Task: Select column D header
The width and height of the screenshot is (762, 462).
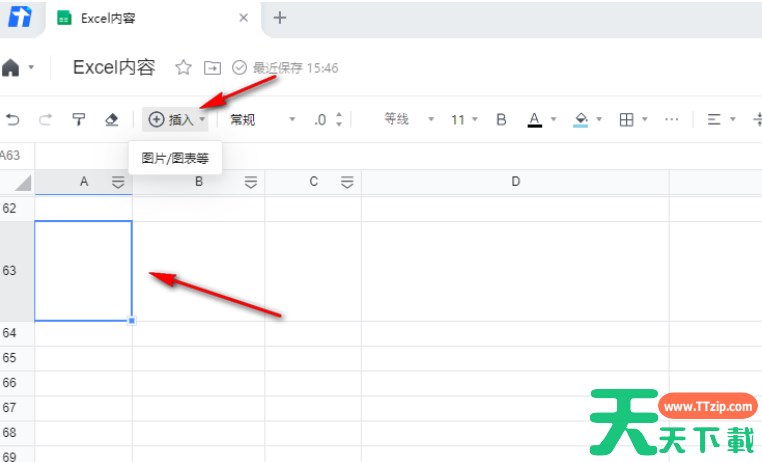Action: click(x=516, y=182)
